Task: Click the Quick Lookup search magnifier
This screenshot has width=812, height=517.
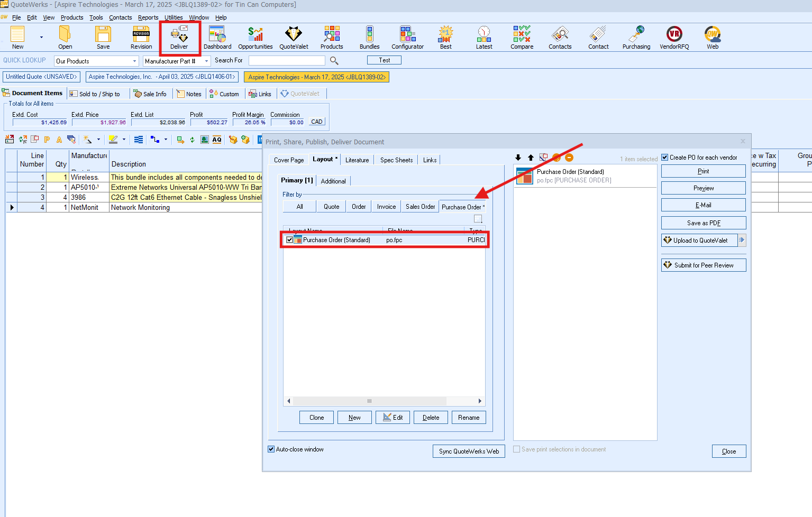Action: point(334,61)
